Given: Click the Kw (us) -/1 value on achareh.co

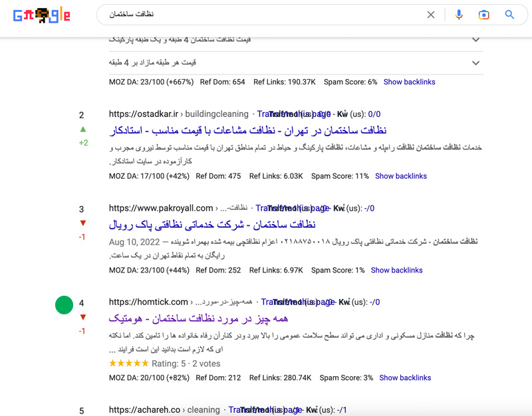Looking at the screenshot, I should tap(342, 410).
